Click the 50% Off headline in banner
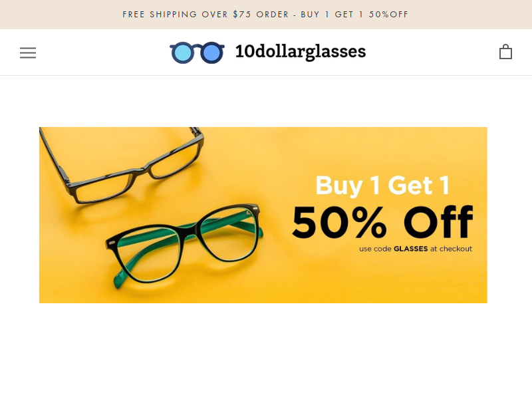The width and height of the screenshot is (532, 399). coord(382,222)
